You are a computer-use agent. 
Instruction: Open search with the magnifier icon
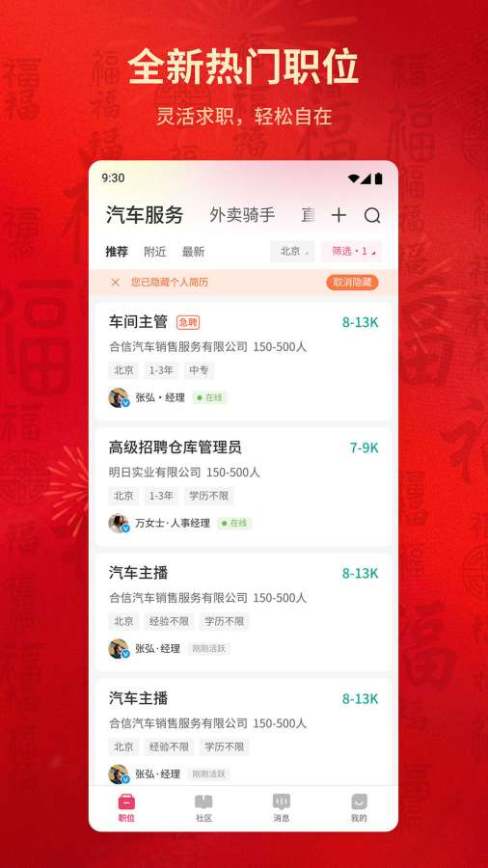point(372,215)
